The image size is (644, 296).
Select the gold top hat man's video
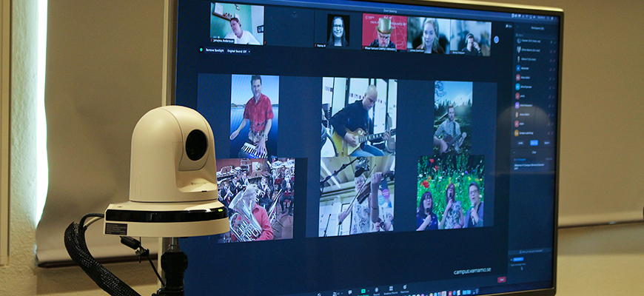click(384, 31)
